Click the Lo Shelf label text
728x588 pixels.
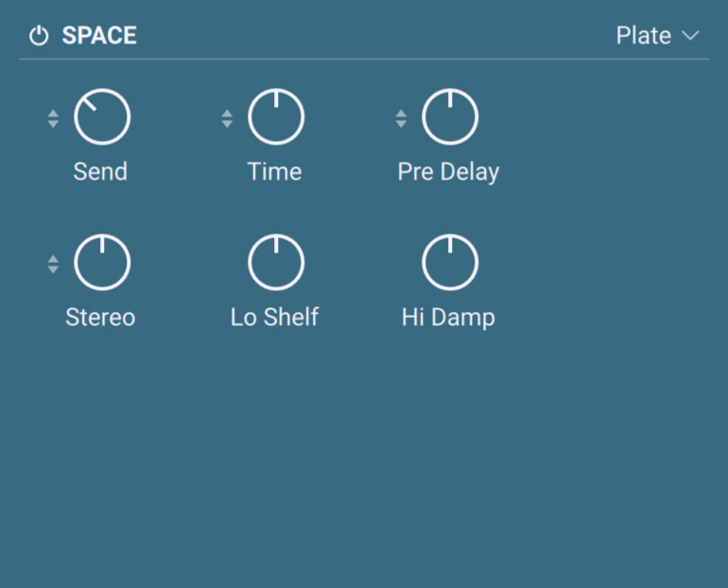pyautogui.click(x=274, y=318)
